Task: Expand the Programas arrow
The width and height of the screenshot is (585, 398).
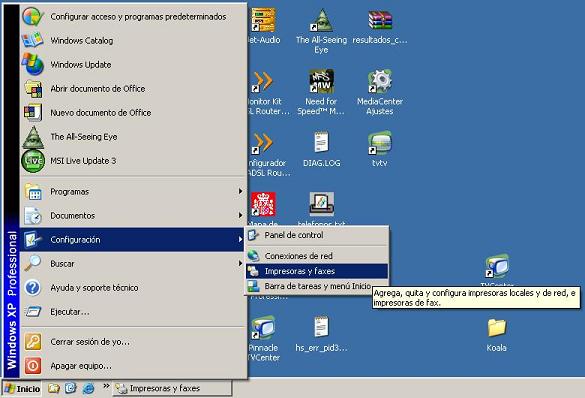Action: [240, 191]
